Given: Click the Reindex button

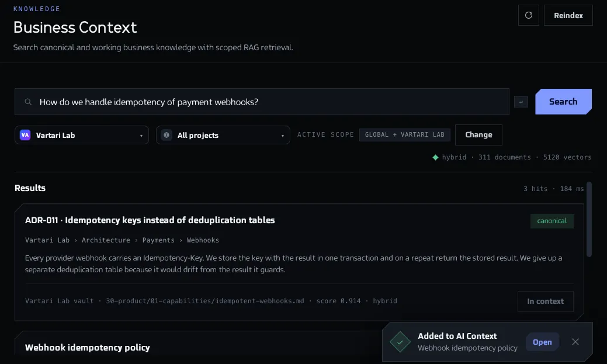Looking at the screenshot, I should click(568, 16).
